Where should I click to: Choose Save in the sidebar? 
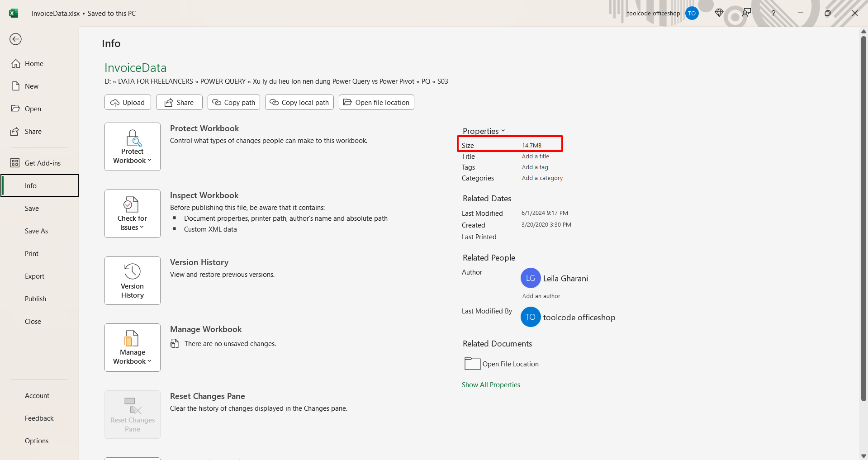39,209
